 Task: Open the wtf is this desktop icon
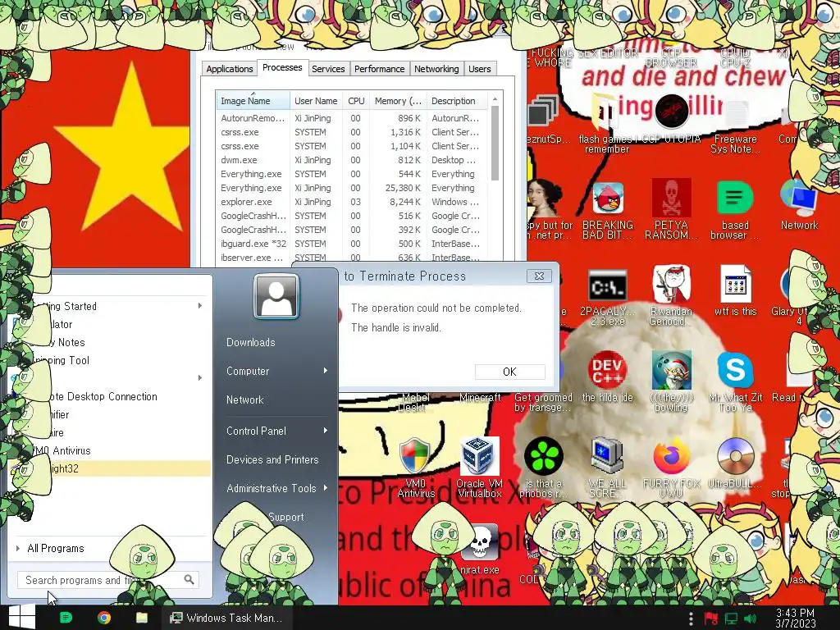pos(735,285)
